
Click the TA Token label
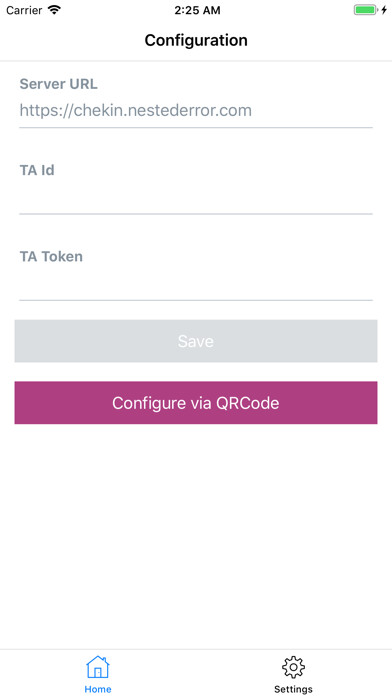coord(51,256)
